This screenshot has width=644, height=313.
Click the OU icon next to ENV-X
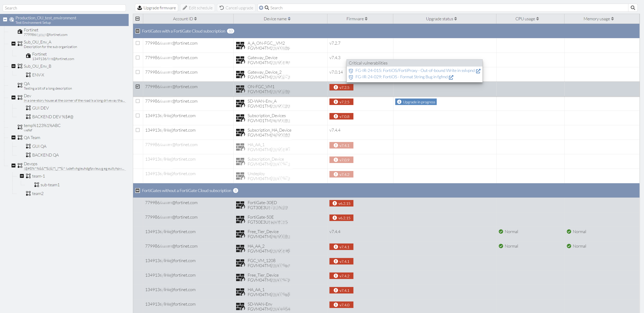coord(28,75)
